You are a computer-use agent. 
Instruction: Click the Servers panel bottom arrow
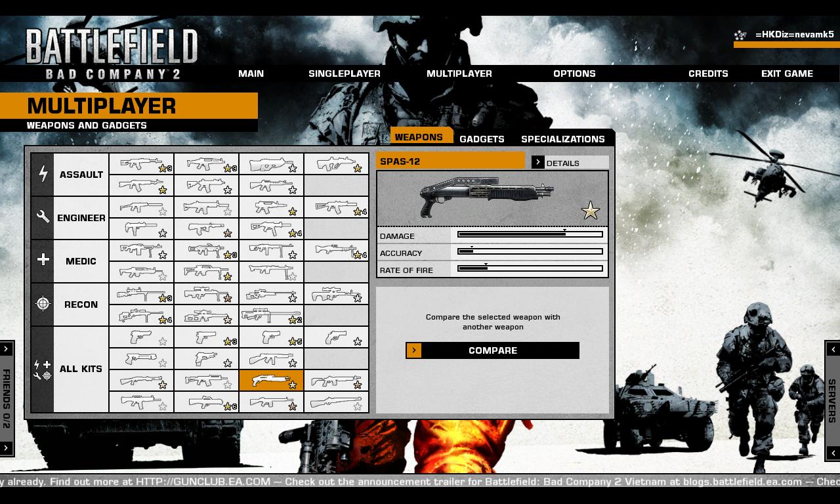pyautogui.click(x=833, y=453)
